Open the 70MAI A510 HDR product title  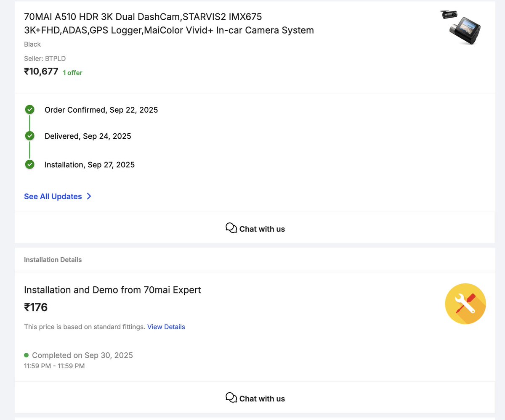(169, 24)
